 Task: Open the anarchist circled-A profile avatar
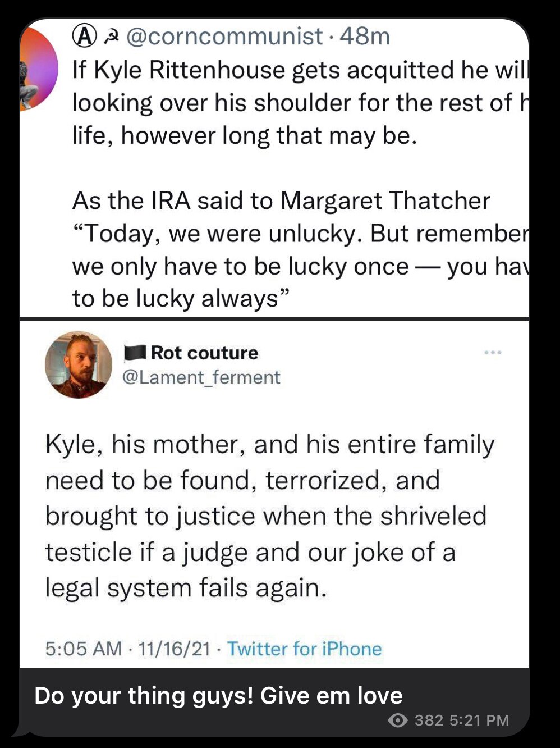pos(83,36)
